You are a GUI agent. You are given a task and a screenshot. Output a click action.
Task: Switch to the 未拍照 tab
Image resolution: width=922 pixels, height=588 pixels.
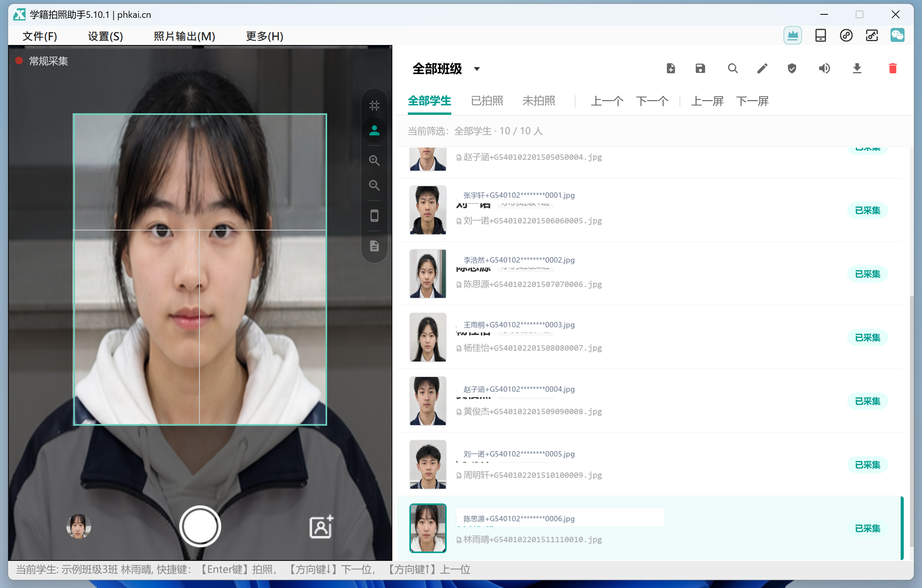point(539,101)
